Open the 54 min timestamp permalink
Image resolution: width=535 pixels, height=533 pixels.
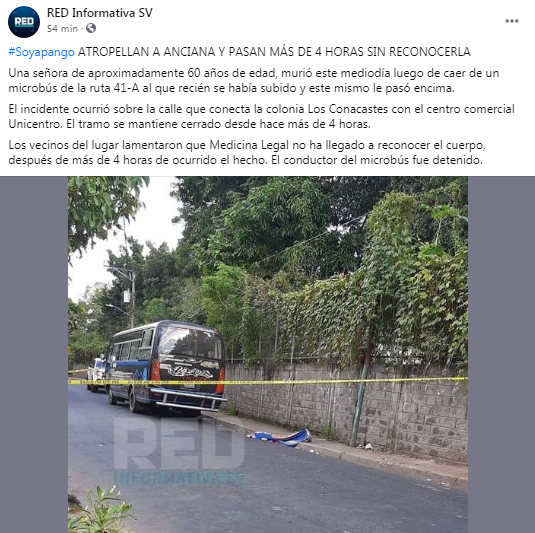coord(62,29)
